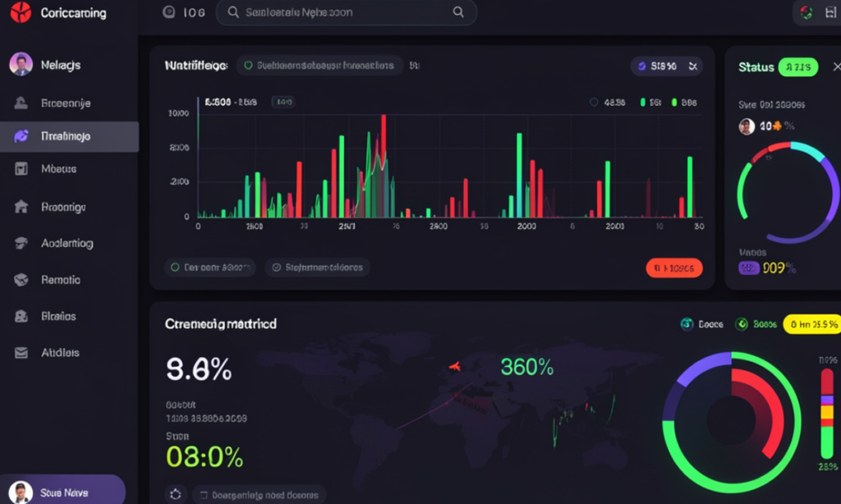Click the Mbeuus square icon
Image resolution: width=841 pixels, height=504 pixels.
21,169
